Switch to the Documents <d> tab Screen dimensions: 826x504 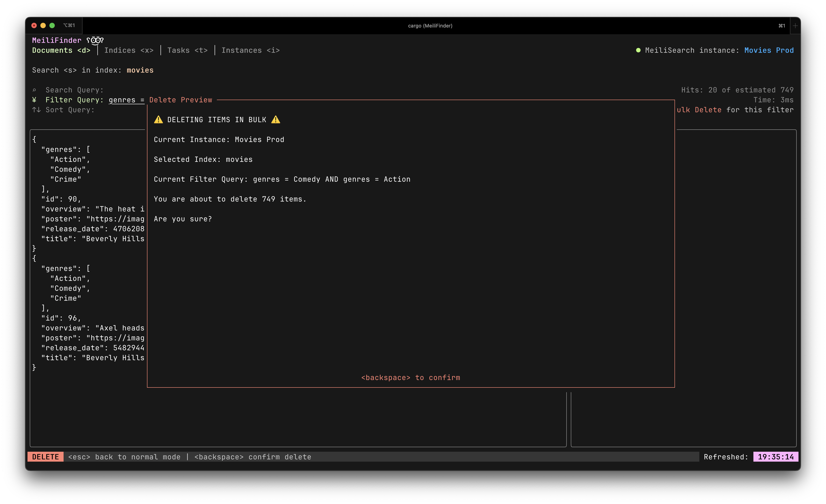(x=61, y=50)
